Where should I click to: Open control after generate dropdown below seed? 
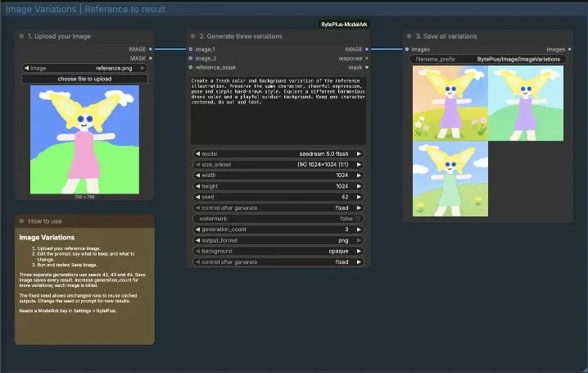tap(278, 208)
